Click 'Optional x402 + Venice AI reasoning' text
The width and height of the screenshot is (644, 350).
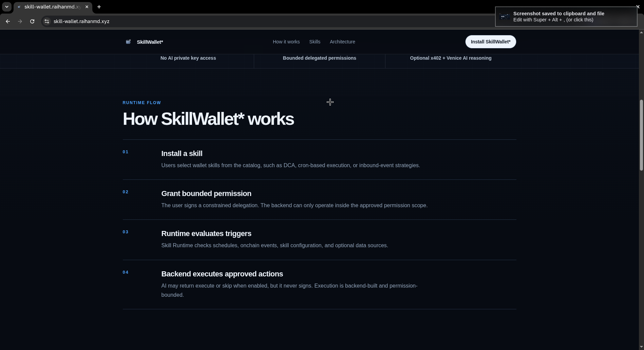pyautogui.click(x=451, y=58)
